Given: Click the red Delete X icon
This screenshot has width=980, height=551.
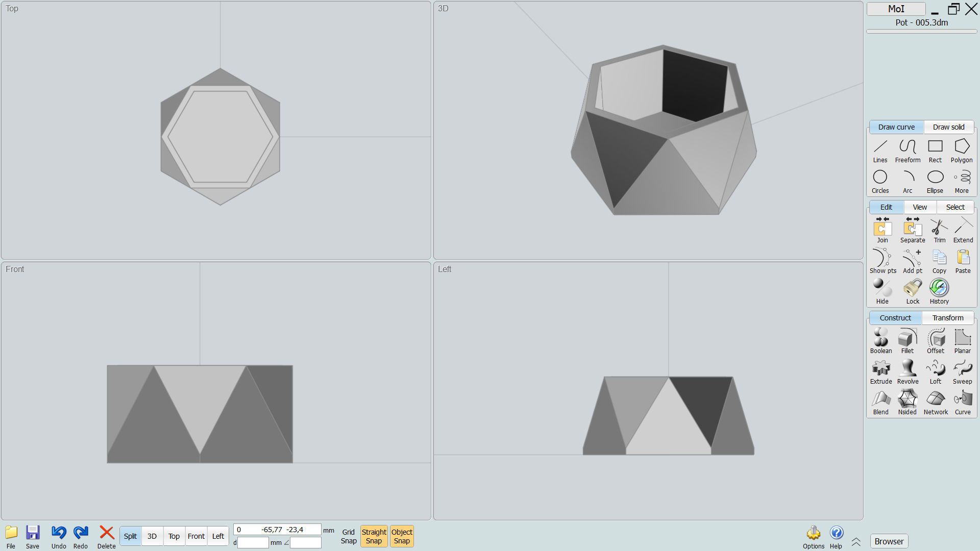Looking at the screenshot, I should (x=107, y=537).
